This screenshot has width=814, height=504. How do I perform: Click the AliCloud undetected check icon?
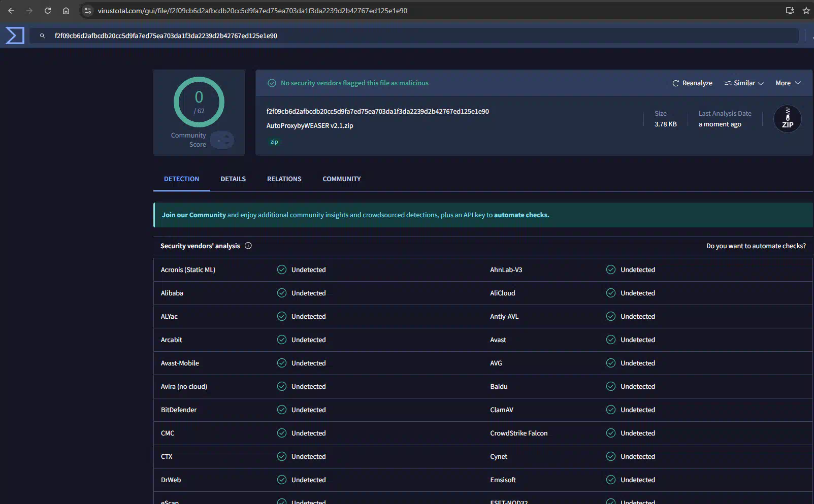tap(611, 293)
